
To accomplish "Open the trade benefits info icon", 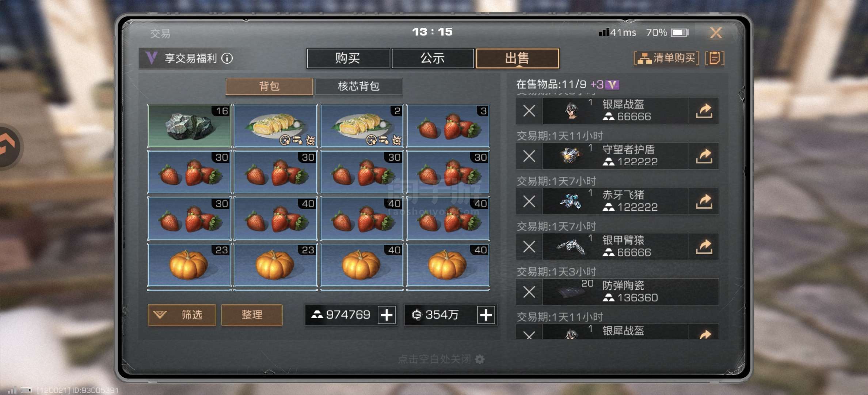I will coord(227,58).
